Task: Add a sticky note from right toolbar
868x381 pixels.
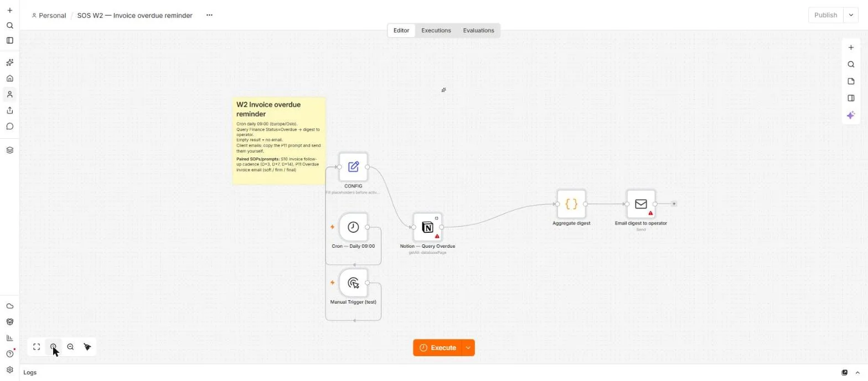Action: pyautogui.click(x=851, y=82)
